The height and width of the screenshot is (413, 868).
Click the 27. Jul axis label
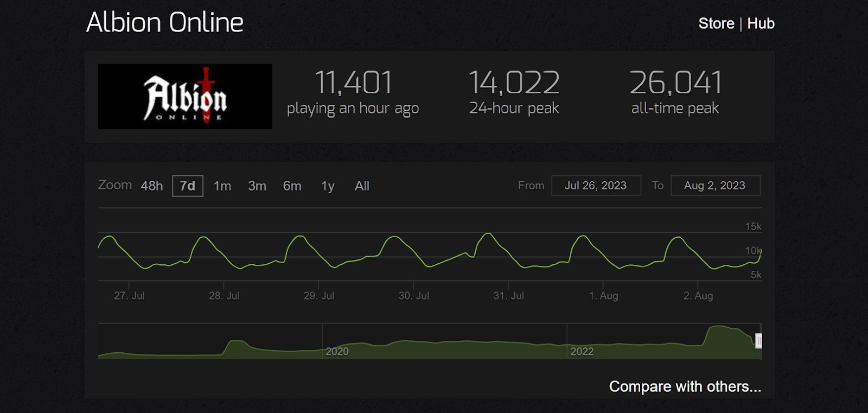(x=129, y=296)
